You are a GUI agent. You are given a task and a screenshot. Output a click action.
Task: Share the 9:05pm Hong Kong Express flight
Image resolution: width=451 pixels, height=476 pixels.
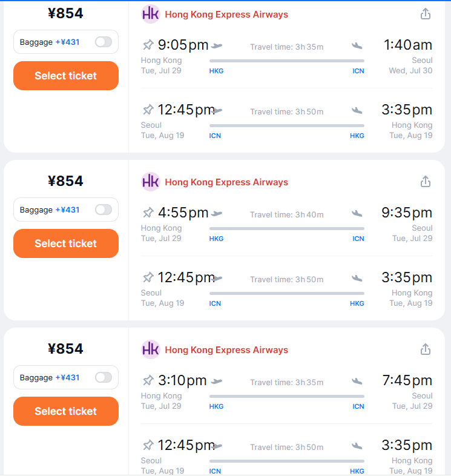click(426, 14)
